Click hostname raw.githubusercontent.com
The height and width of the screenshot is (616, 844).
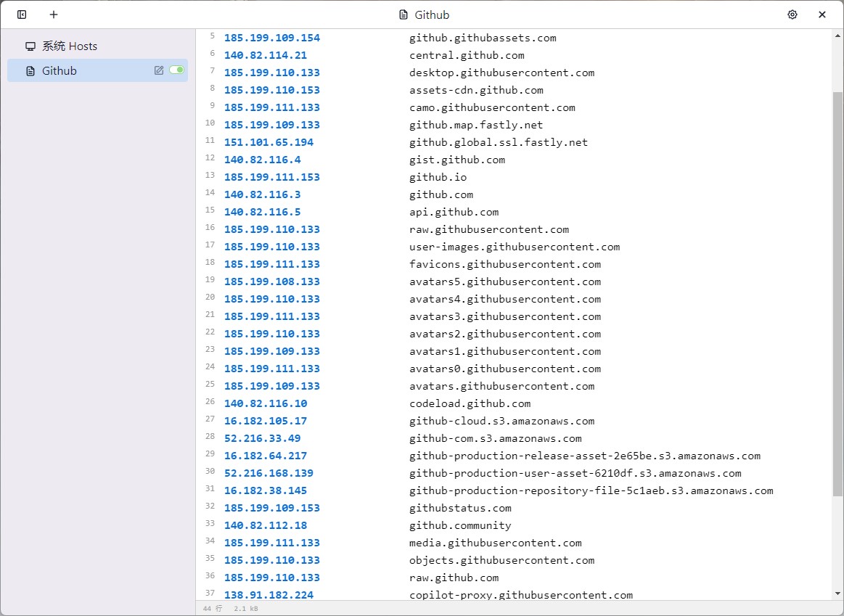[x=488, y=230]
